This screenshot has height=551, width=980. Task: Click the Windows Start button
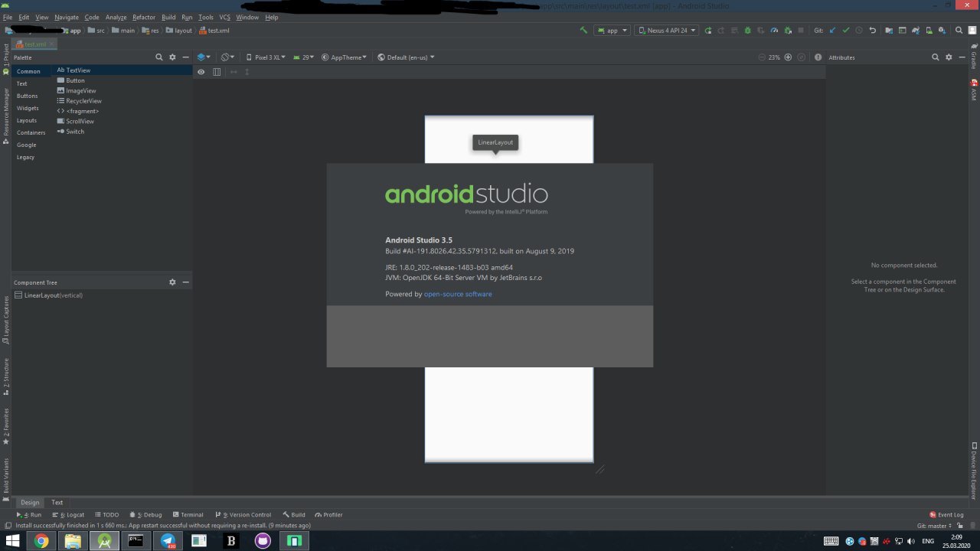(13, 541)
